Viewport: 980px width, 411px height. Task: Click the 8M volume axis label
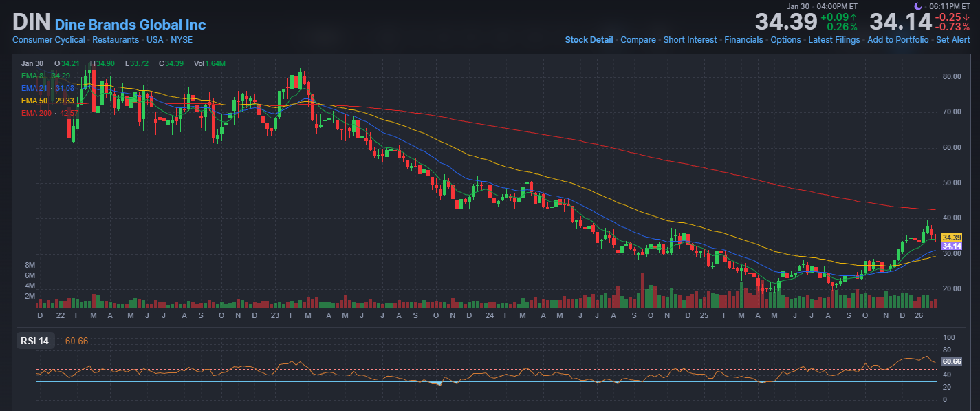point(30,265)
